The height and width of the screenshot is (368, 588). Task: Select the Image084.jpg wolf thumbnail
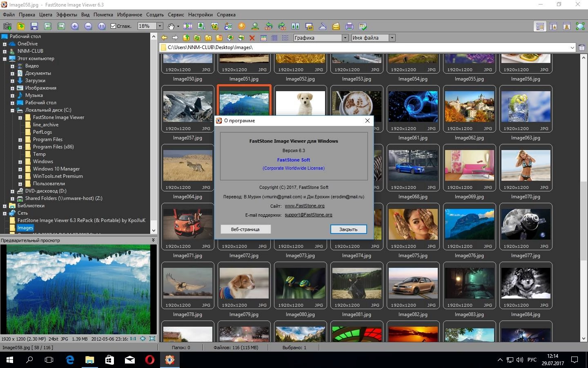pyautogui.click(x=526, y=285)
